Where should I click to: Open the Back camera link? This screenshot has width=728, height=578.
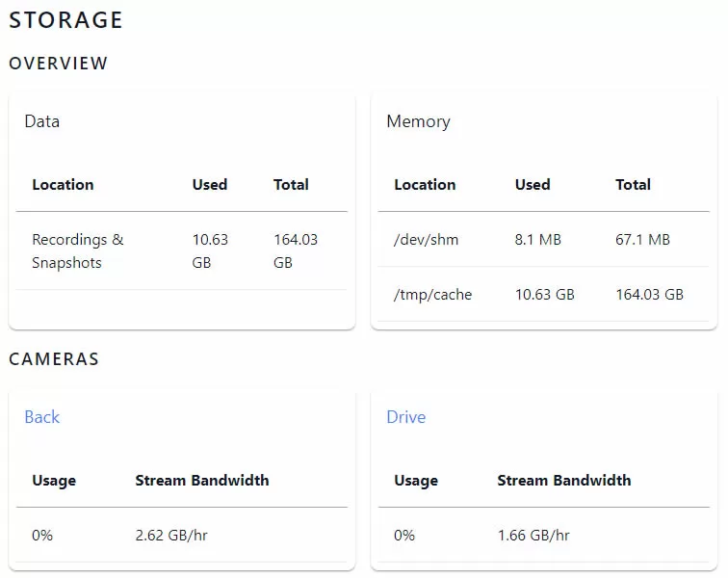tap(41, 417)
